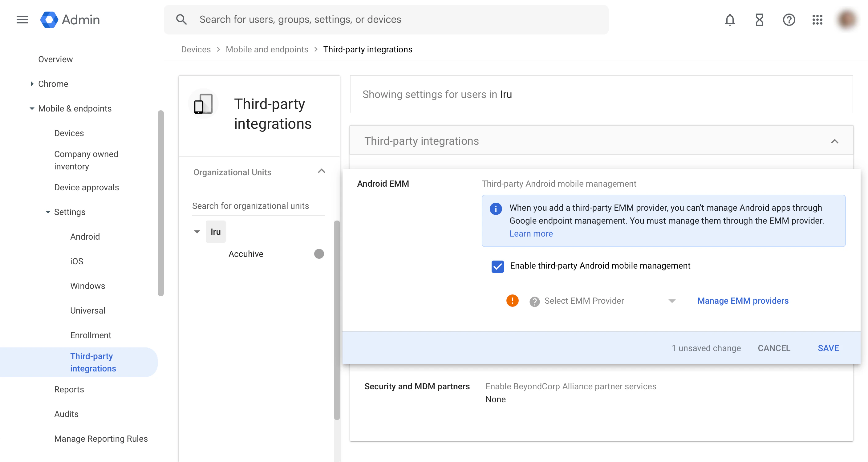The width and height of the screenshot is (868, 462).
Task: Open the notifications bell
Action: point(730,19)
